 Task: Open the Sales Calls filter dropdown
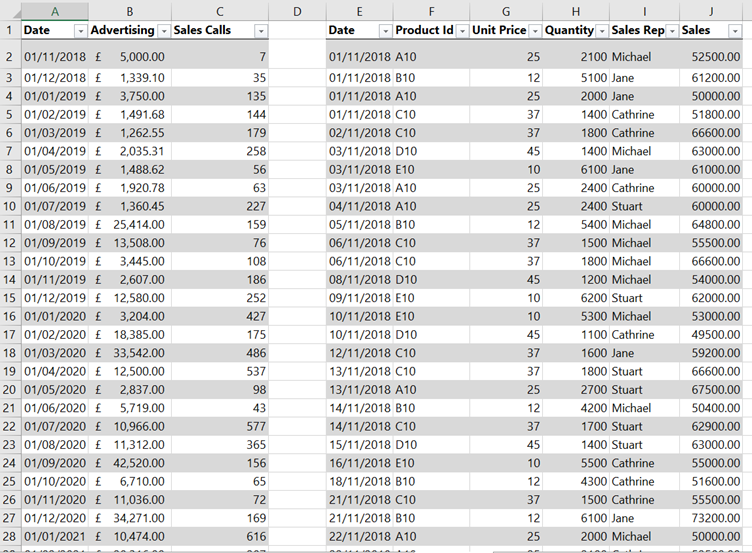coord(260,31)
